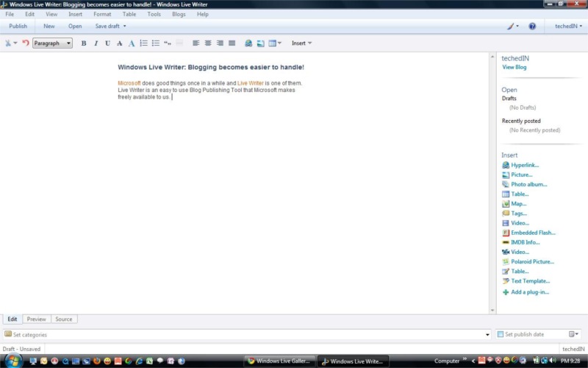Click the Map icon in Insert sidebar
The image size is (588, 368).
coord(506,204)
